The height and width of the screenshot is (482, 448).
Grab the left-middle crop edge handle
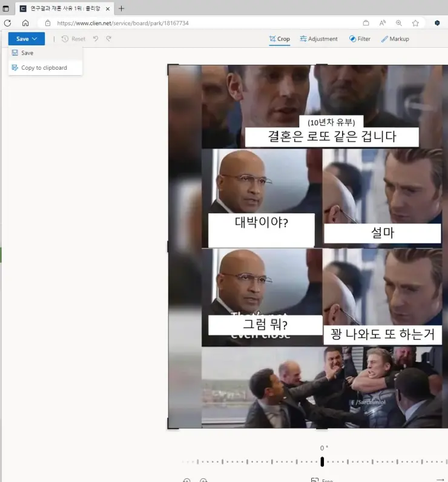(168, 246)
